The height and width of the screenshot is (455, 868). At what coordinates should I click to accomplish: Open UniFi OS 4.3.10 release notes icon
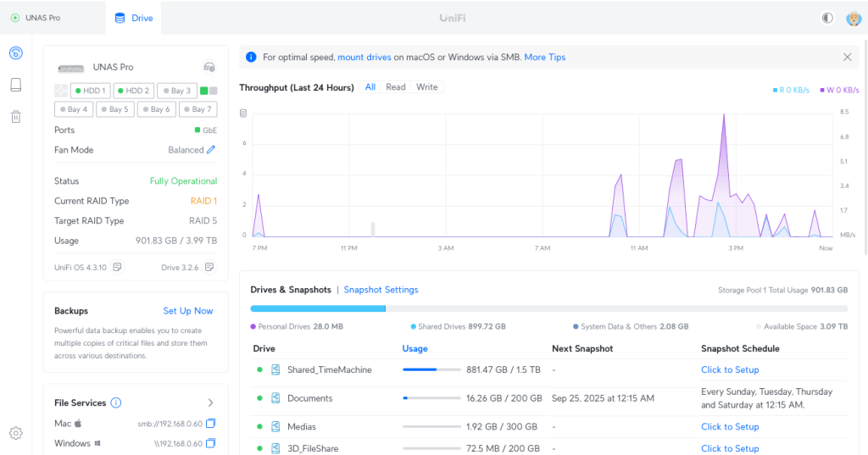coord(118,267)
